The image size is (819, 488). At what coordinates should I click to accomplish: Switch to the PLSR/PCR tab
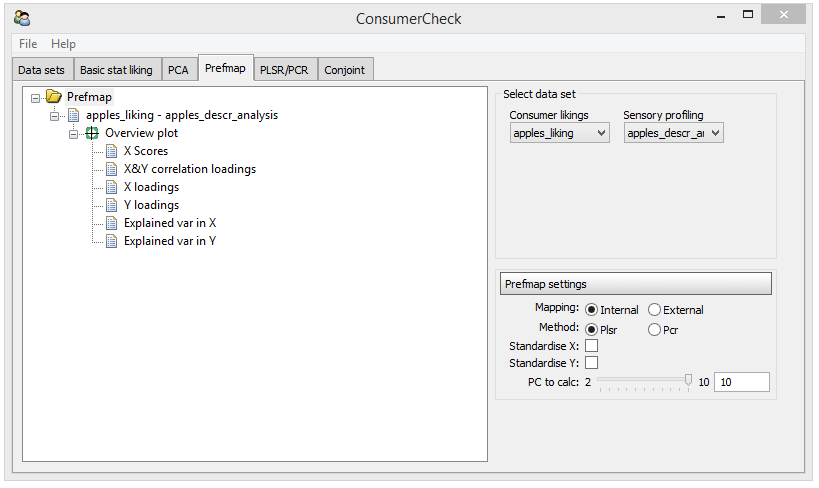pos(284,69)
